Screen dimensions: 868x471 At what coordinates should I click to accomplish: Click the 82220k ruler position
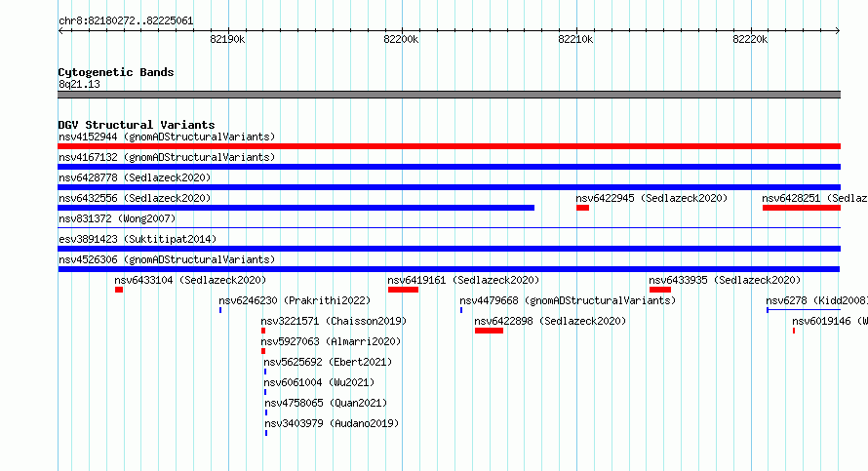click(x=750, y=39)
